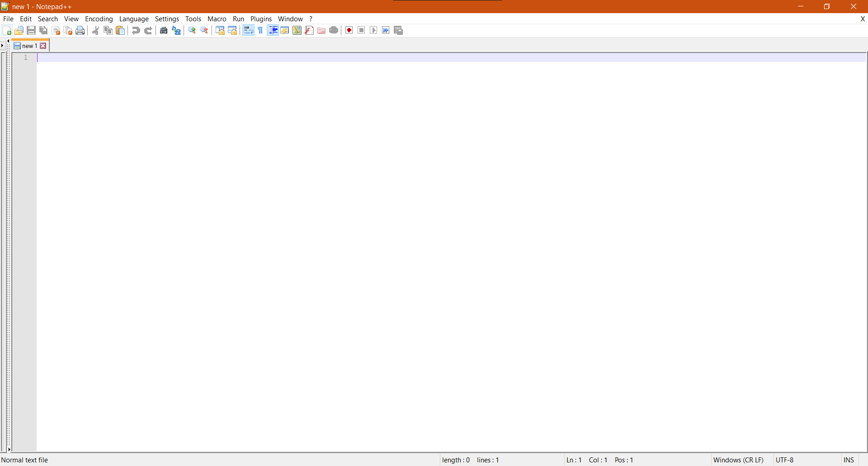
Task: Click the Copy toolbar icon
Action: tap(108, 30)
